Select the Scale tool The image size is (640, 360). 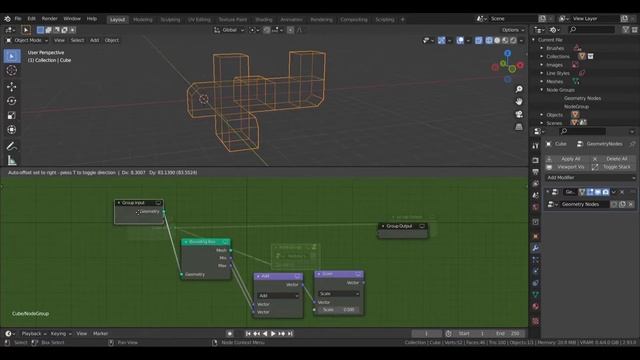click(11, 115)
